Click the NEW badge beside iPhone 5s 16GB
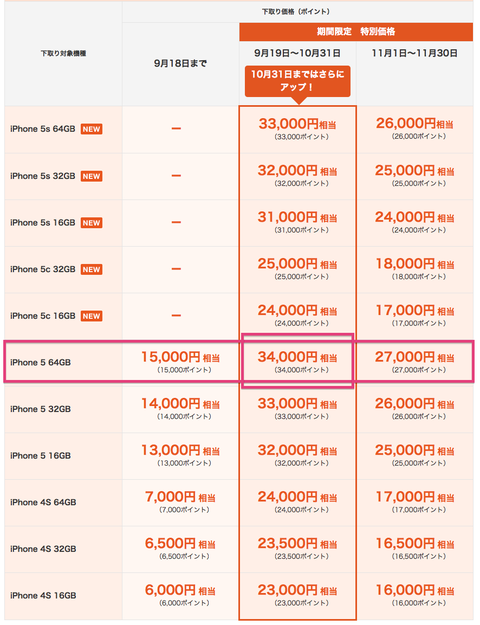 (91, 223)
